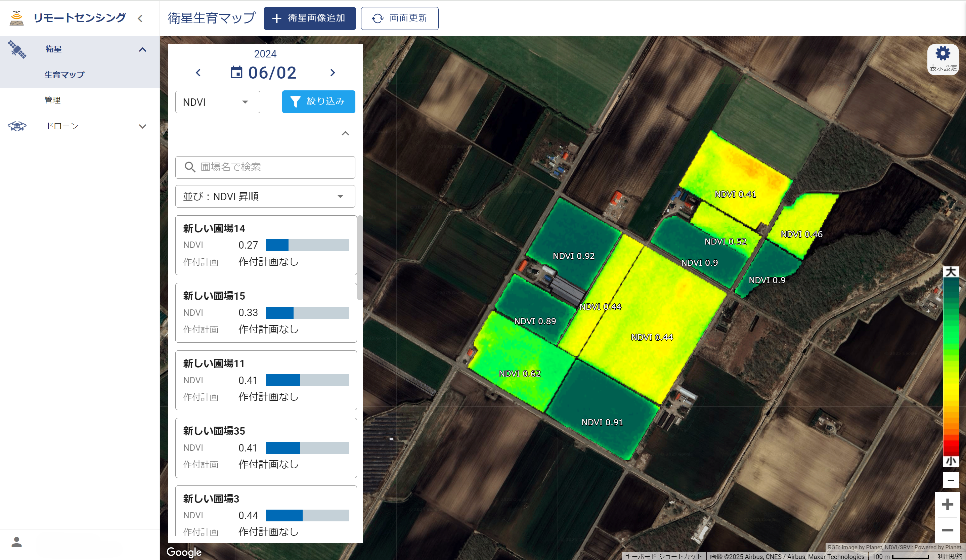Image resolution: width=966 pixels, height=560 pixels.
Task: Go to the next date arrow
Action: tap(332, 73)
